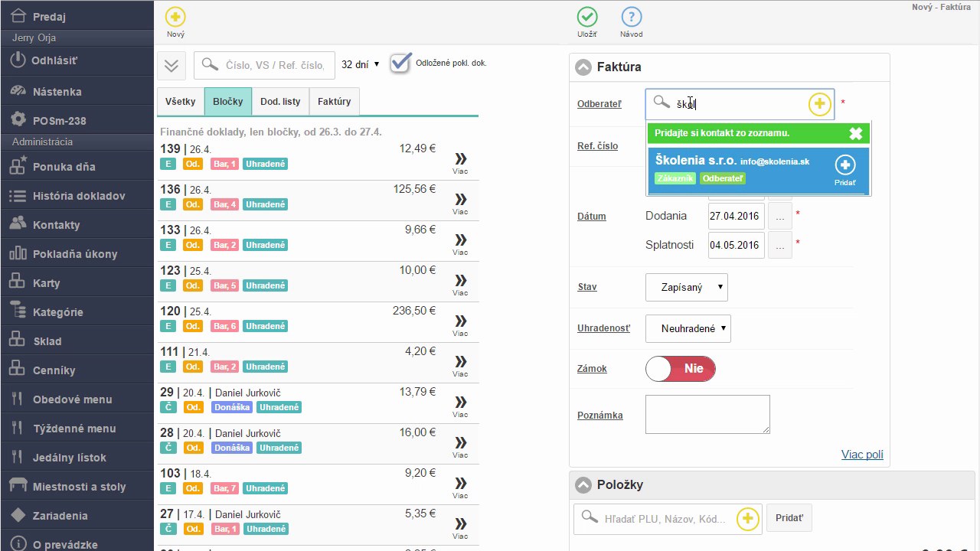
Task: Switch to the Faktúry tab
Action: point(335,101)
